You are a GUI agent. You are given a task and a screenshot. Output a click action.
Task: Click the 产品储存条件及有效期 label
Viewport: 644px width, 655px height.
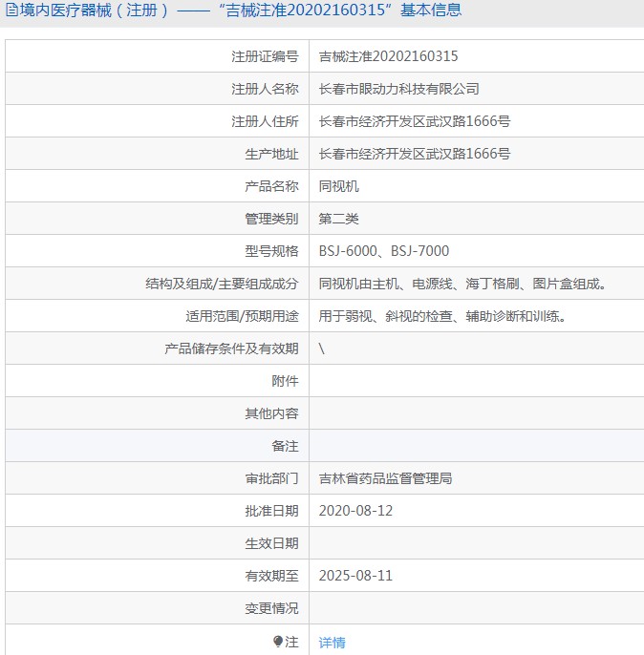[x=232, y=349]
